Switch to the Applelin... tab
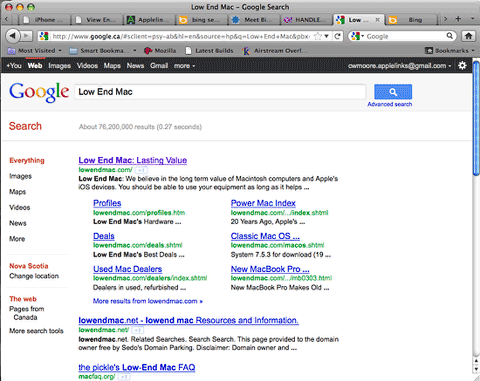The height and width of the screenshot is (381, 480). (x=149, y=20)
